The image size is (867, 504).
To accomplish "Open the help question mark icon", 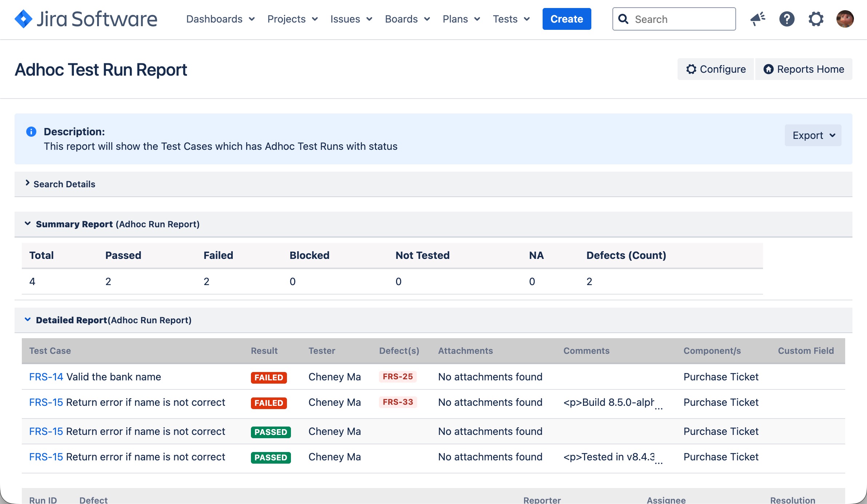I will tap(787, 19).
